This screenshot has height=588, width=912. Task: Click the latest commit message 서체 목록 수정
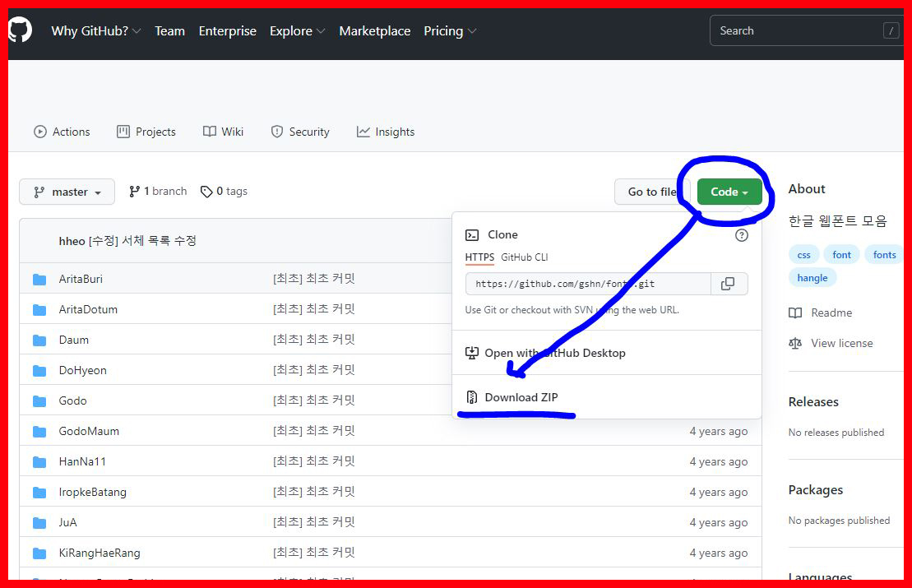click(142, 241)
